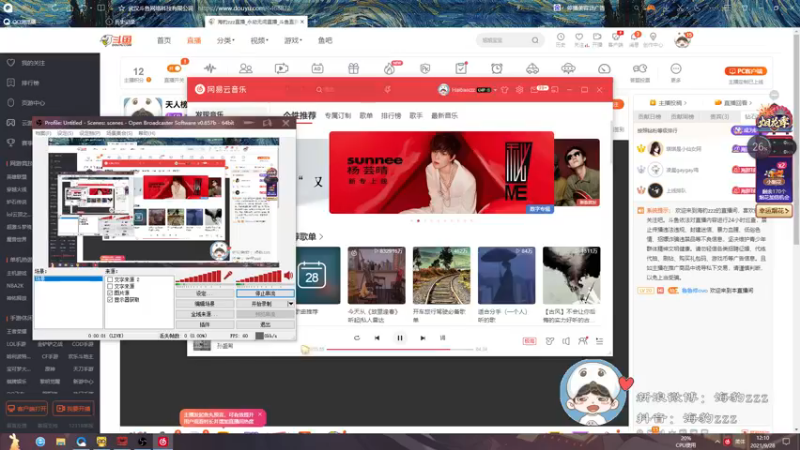This screenshot has width=800, height=450.
Task: Open Douyu 视频 dropdown menu
Action: 259,40
